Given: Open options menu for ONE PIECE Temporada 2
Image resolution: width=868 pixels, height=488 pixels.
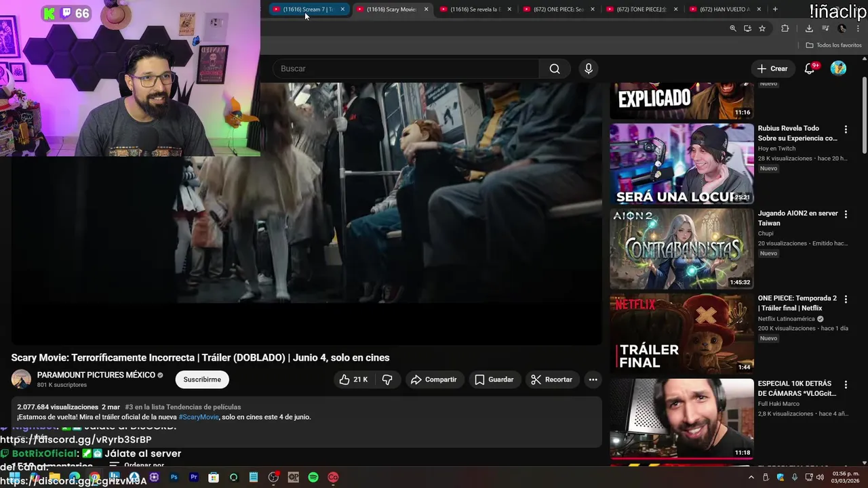Looking at the screenshot, I should pyautogui.click(x=846, y=299).
